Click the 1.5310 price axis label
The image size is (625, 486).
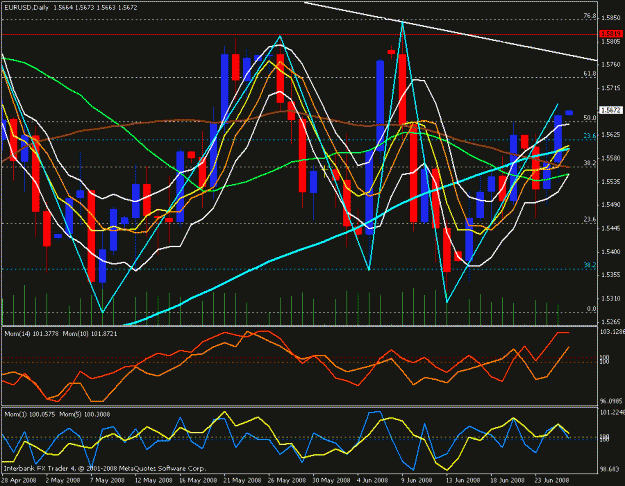610,299
